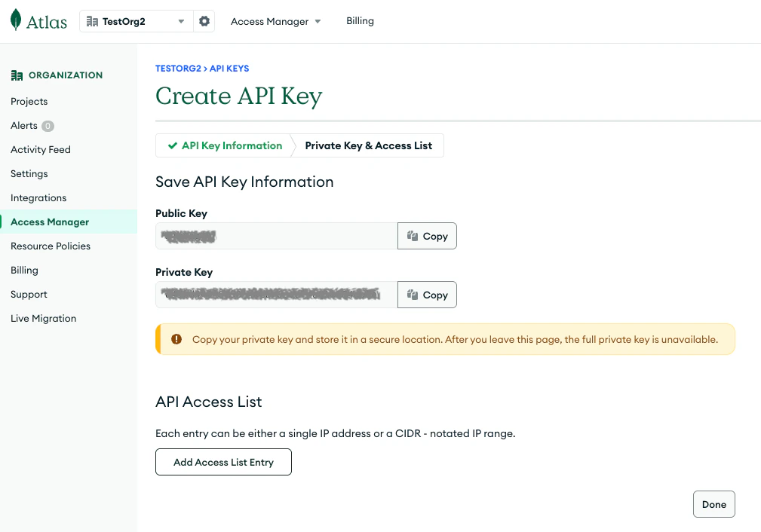Switch to the Private Key & Access List tab

(369, 145)
